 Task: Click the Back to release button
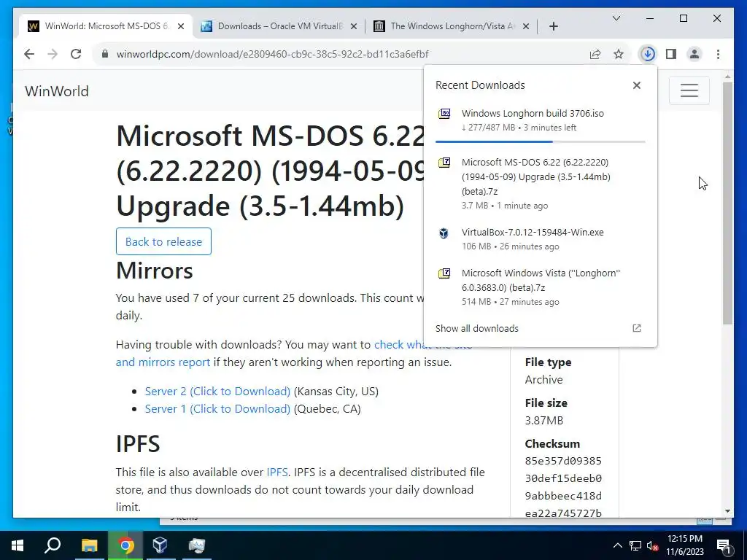(163, 241)
